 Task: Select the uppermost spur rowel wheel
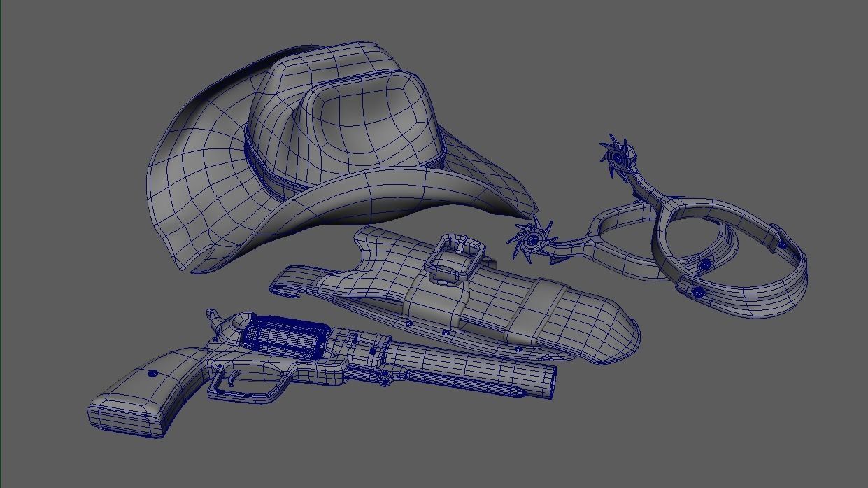[617, 158]
